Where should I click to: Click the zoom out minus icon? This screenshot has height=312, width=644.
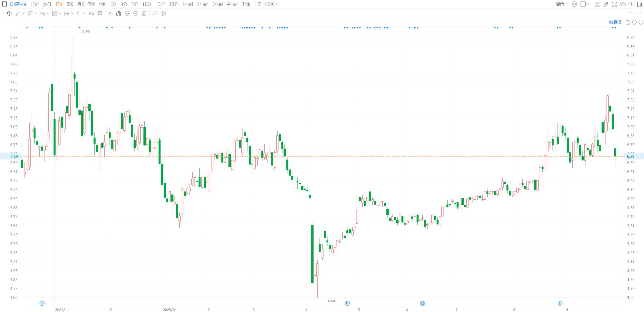pyautogui.click(x=634, y=22)
